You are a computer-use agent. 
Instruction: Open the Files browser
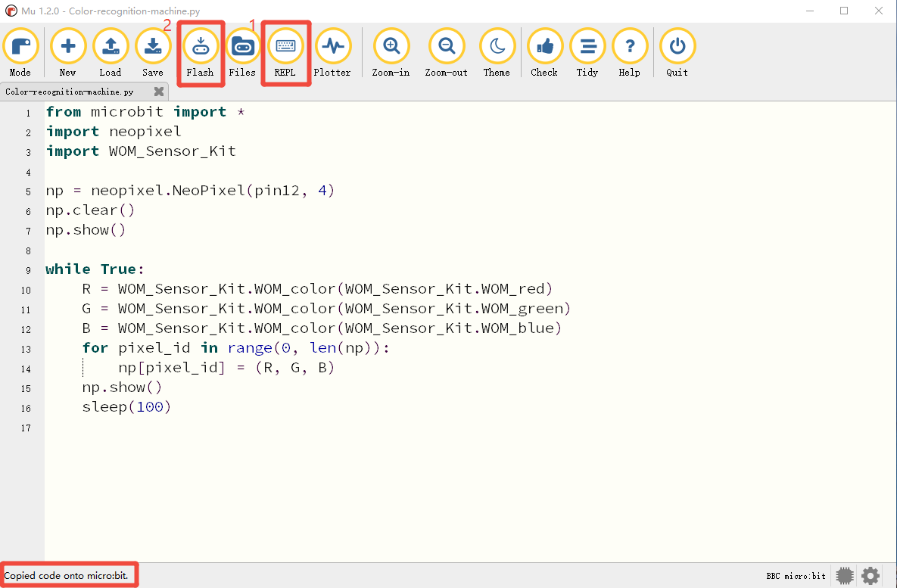pyautogui.click(x=242, y=53)
